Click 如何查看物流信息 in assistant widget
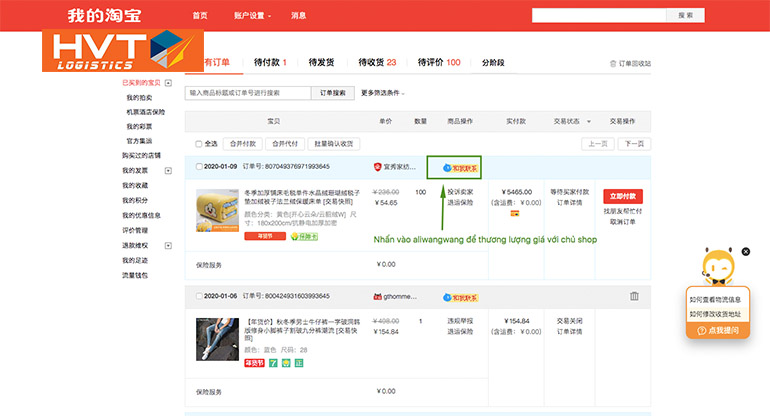The width and height of the screenshot is (770, 416). click(x=715, y=300)
